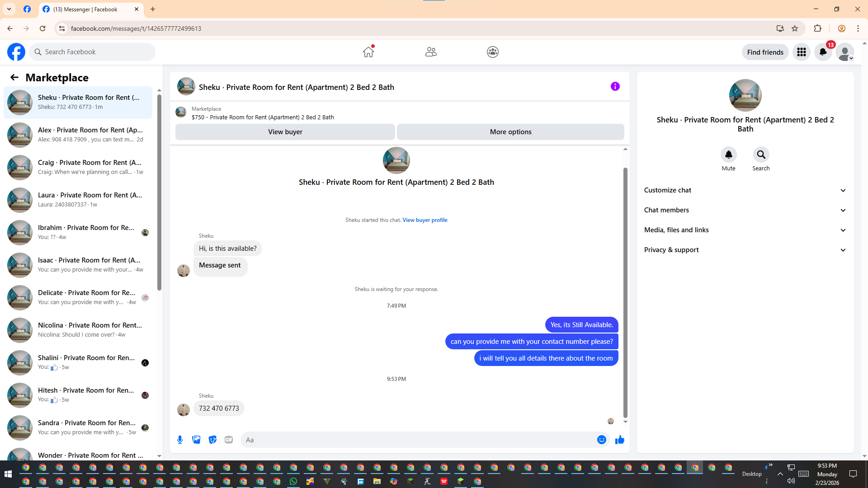The width and height of the screenshot is (868, 488).
Task: Click the Search in conversation icon
Action: tap(761, 155)
